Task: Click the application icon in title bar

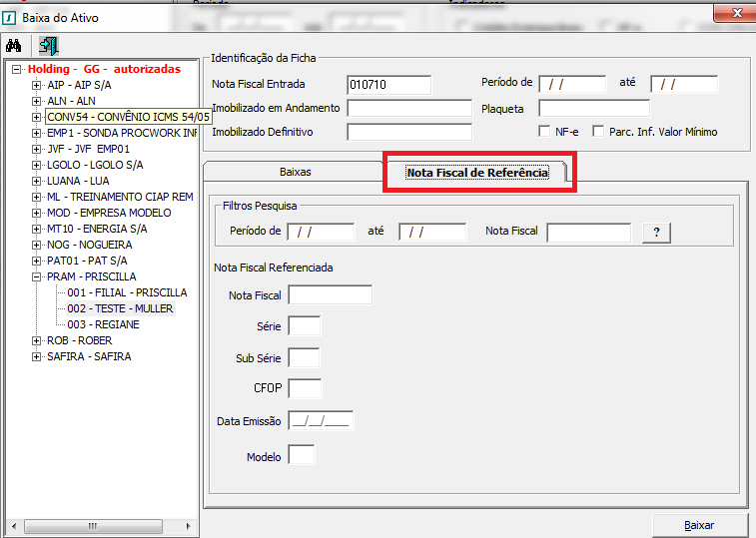Action: coord(11,17)
